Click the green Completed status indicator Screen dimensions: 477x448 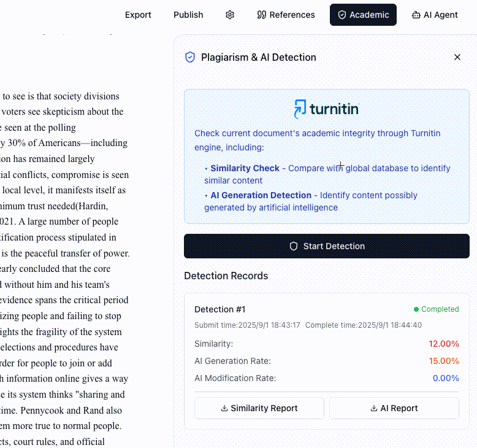point(436,309)
